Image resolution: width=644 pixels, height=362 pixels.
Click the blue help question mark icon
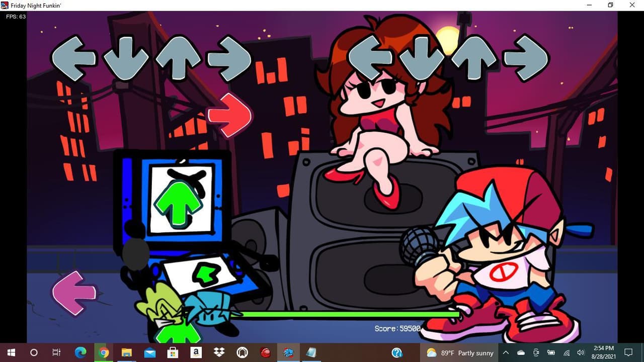(x=396, y=353)
